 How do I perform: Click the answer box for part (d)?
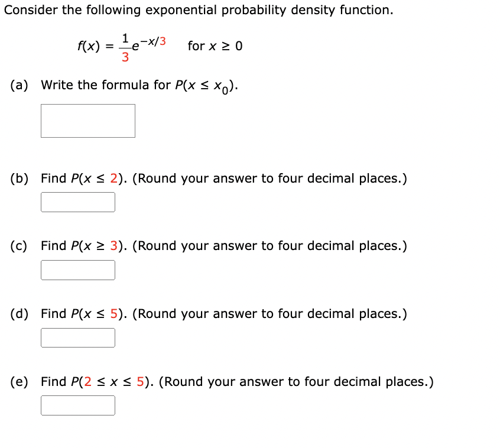point(77,337)
